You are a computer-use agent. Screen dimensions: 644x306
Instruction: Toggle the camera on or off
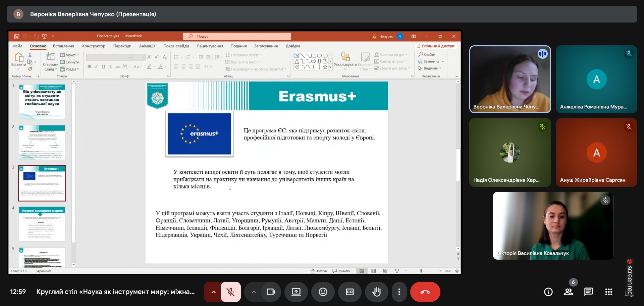(x=271, y=292)
